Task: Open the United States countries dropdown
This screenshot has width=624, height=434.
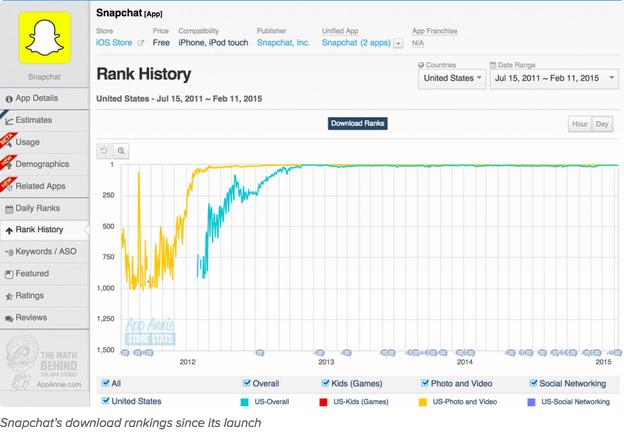Action: [x=452, y=78]
